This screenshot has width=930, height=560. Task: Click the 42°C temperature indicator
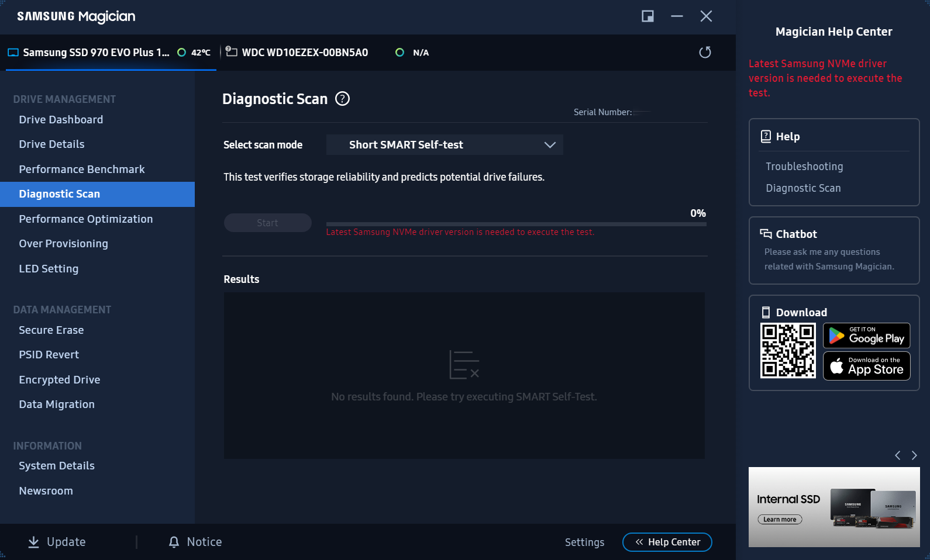(194, 53)
